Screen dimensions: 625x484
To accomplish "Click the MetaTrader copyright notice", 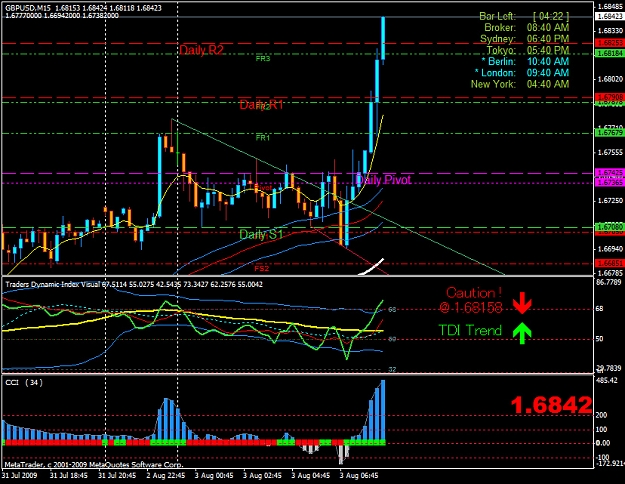I will [94, 465].
